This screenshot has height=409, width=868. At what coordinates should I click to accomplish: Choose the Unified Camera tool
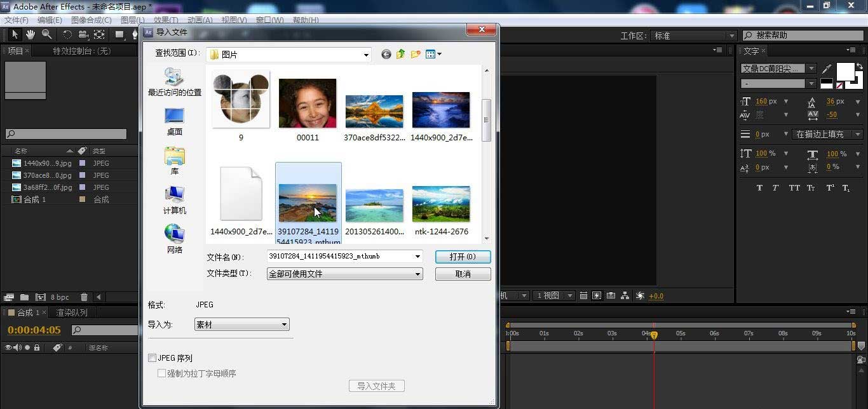coord(83,34)
